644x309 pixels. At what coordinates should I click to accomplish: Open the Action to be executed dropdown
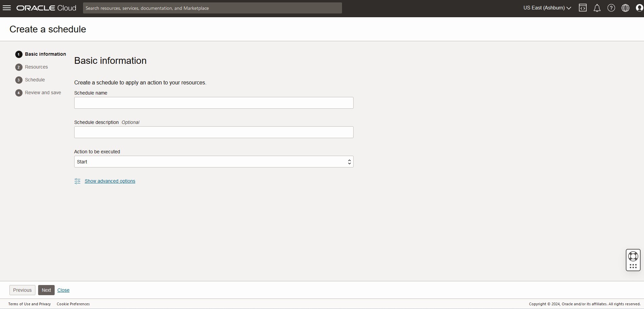coord(349,162)
